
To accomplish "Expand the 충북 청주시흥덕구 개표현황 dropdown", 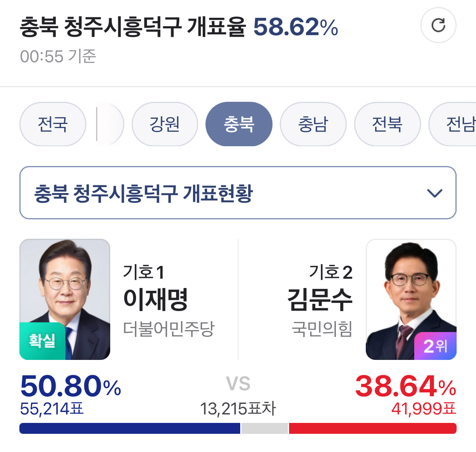I will point(237,193).
